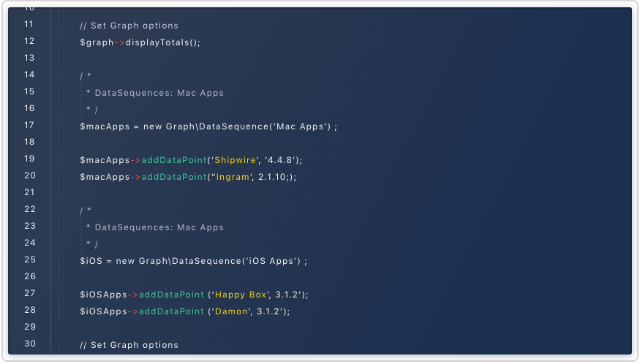Viewport: 640px width, 364px height.
Task: Select line number 25 in the gutter
Action: pyautogui.click(x=29, y=259)
